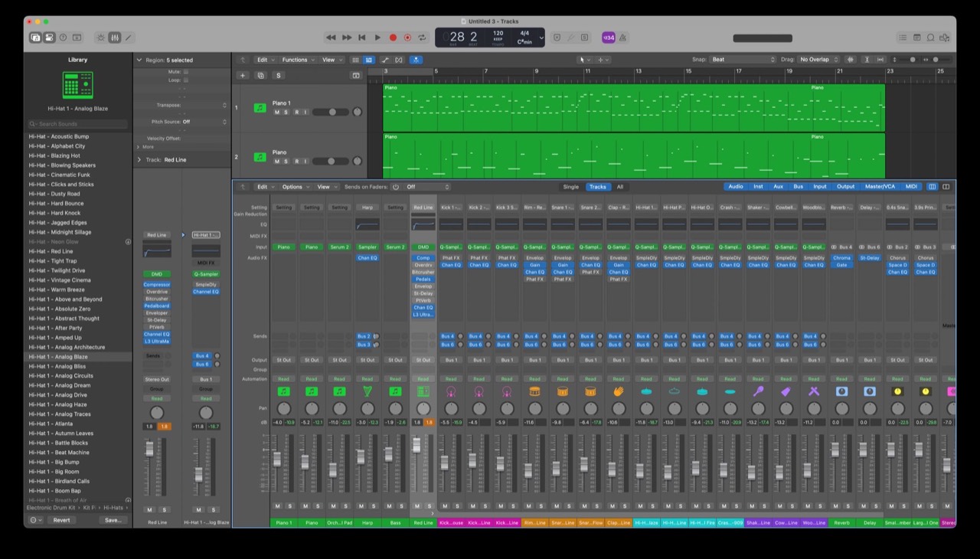Click the waveform zoom button

tap(850, 60)
